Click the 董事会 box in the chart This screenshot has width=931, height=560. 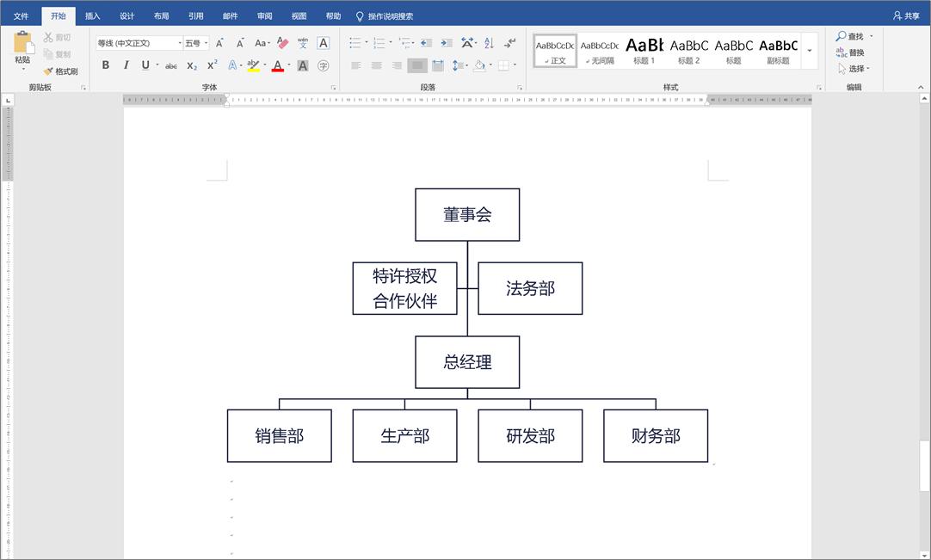[467, 214]
